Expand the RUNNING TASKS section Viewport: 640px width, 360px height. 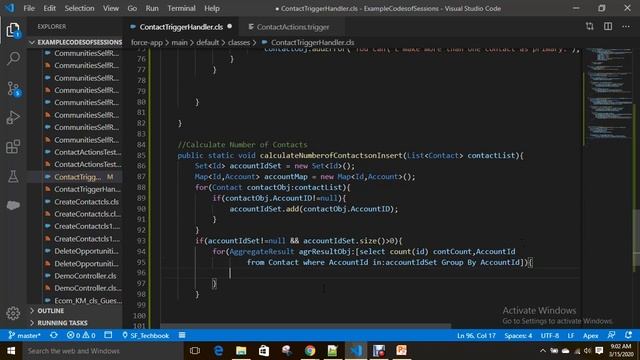click(76, 323)
